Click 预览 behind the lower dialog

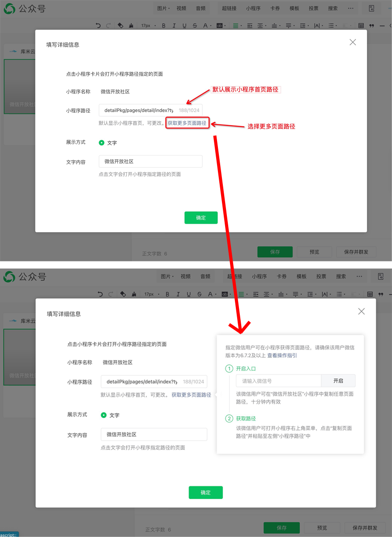point(322,528)
